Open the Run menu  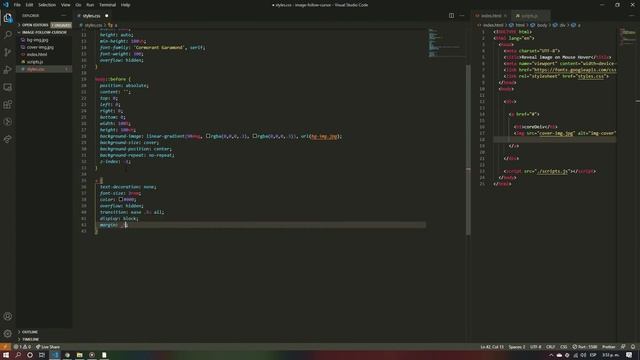90,5
